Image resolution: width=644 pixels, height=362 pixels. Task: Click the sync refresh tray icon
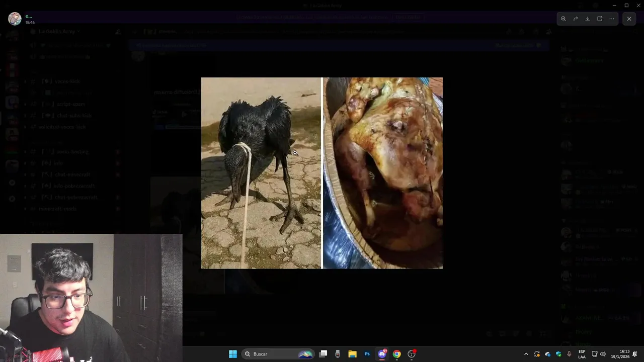(x=537, y=354)
